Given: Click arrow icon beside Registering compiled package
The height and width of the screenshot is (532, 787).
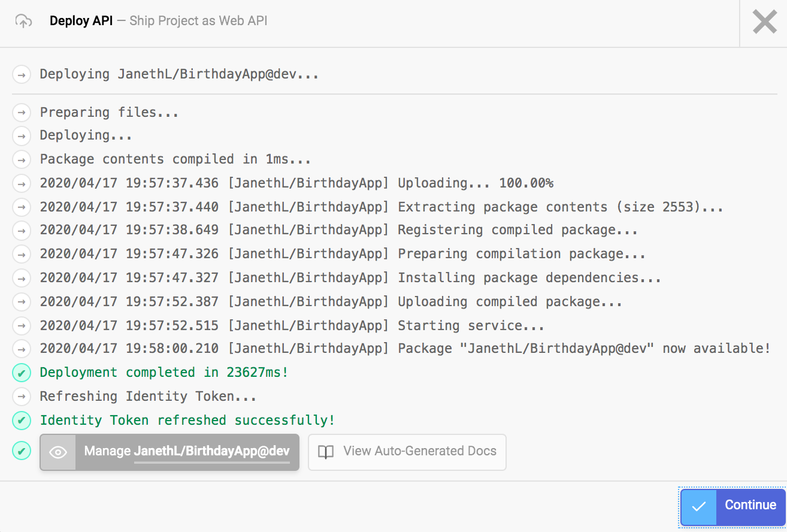Looking at the screenshot, I should [22, 231].
